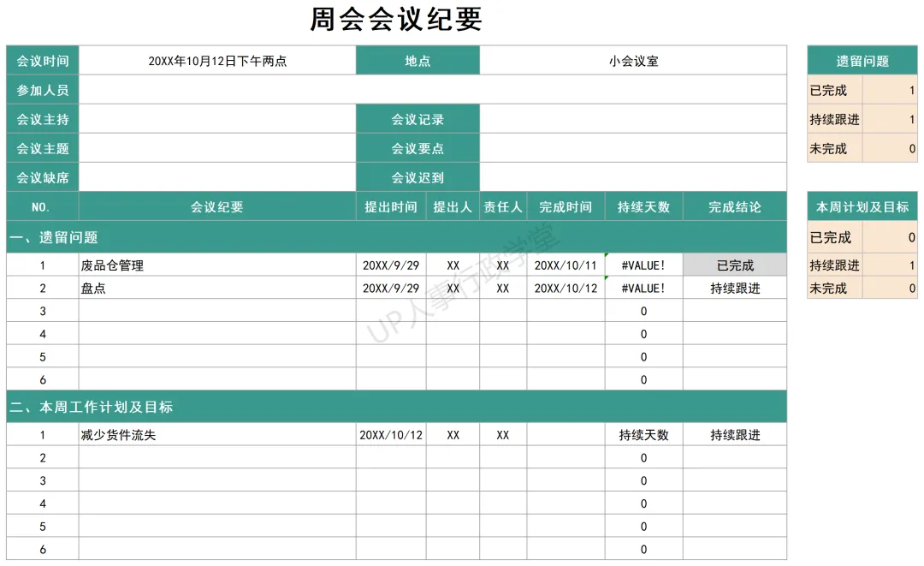924x566 pixels.
Task: Select the NO. column header
Action: pyautogui.click(x=43, y=206)
